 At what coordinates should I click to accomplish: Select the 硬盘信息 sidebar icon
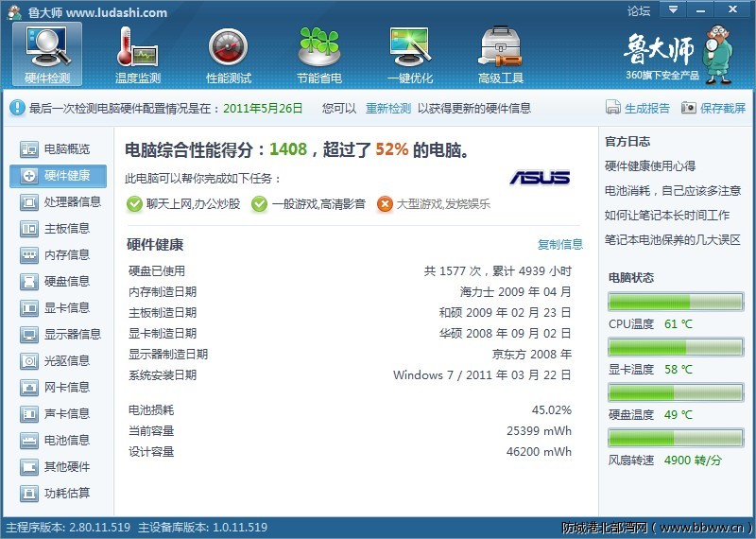pos(29,282)
